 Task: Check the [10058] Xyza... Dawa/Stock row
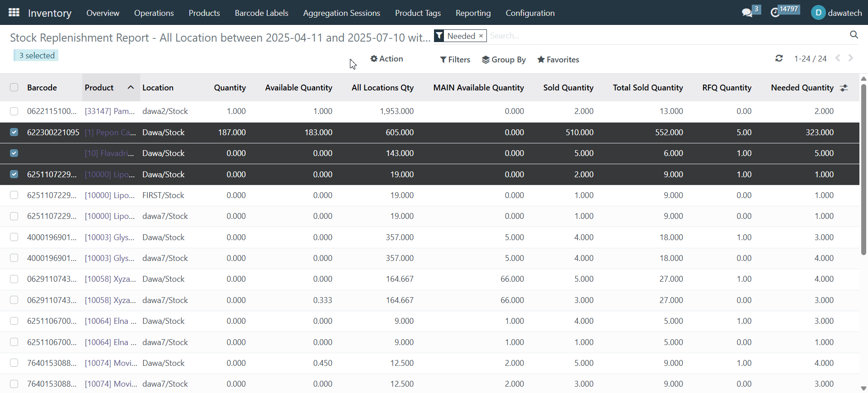[x=14, y=279]
